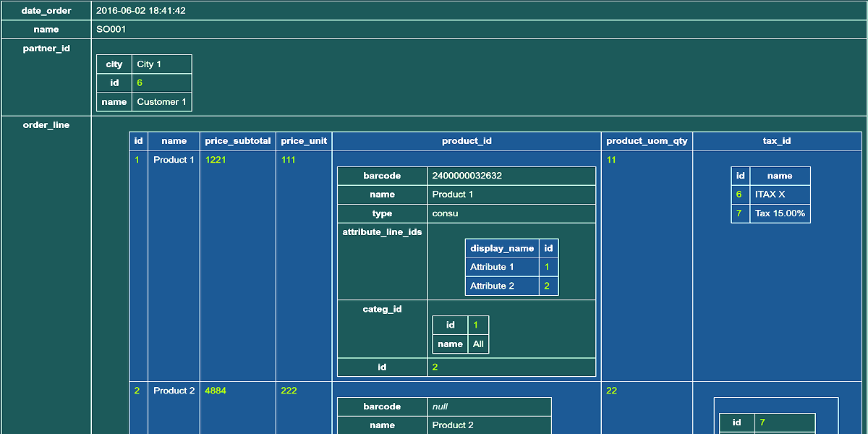Click the id value 1 beside Attribute 1
The height and width of the screenshot is (434, 868).
pos(548,267)
